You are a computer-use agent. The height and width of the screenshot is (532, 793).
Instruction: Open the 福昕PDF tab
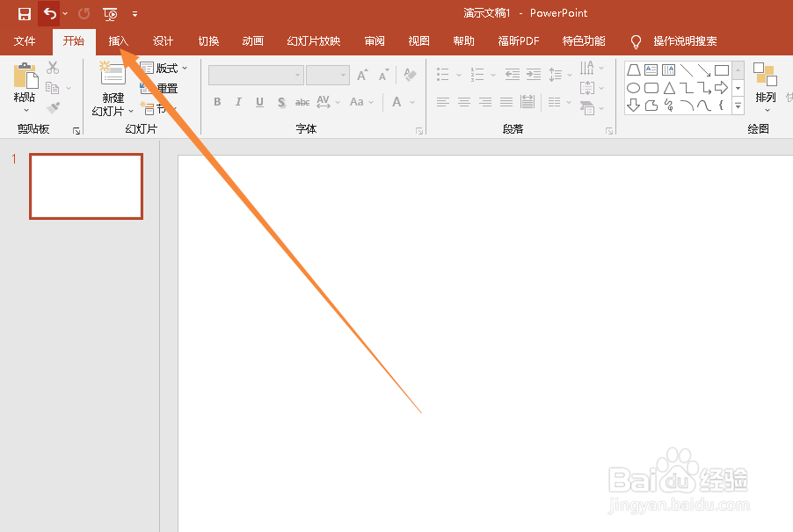[519, 41]
